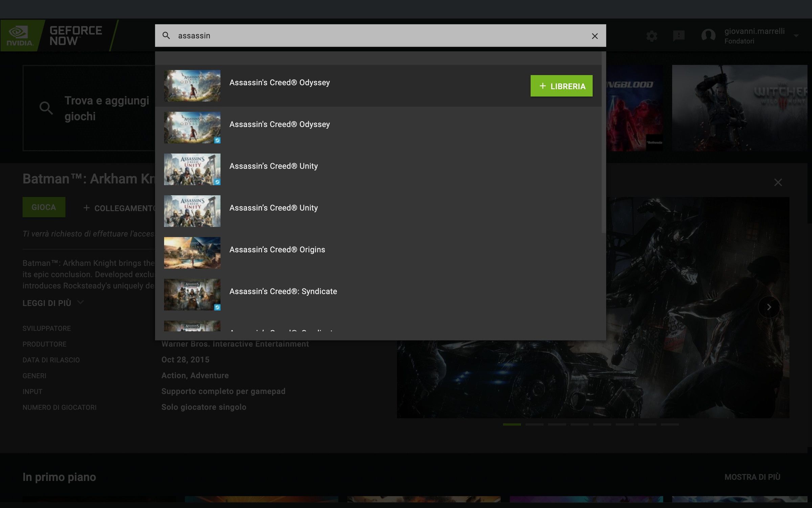
Task: Click the giovanni.marrelli username
Action: [x=754, y=31]
